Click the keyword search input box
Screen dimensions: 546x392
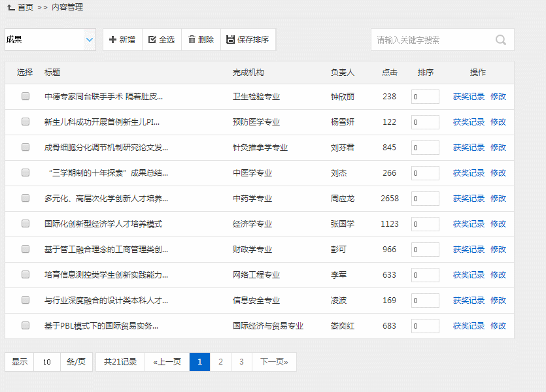click(x=432, y=40)
